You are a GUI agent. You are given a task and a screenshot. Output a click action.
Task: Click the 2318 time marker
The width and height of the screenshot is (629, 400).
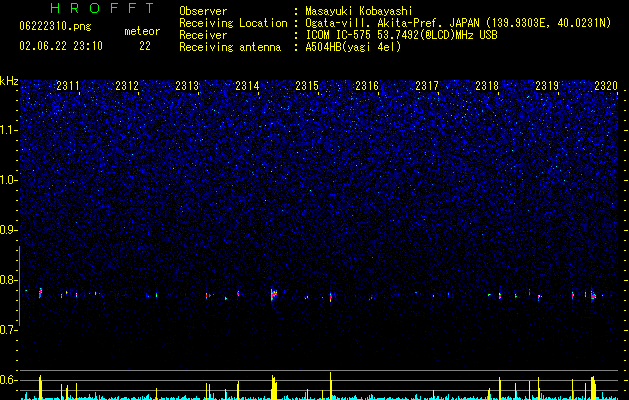(487, 86)
